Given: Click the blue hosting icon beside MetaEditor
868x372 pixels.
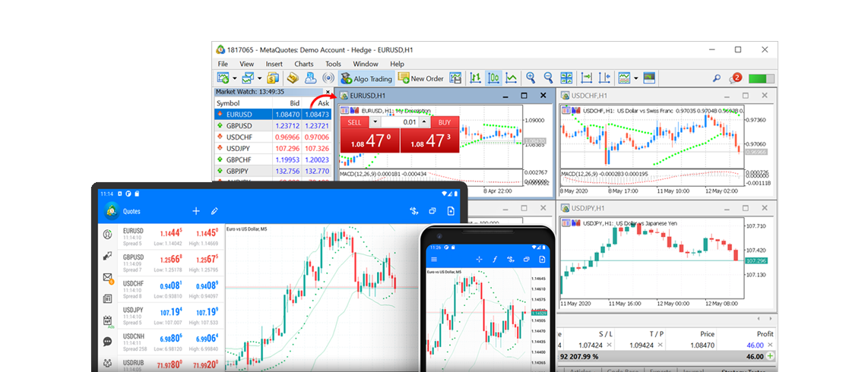Looking at the screenshot, I should [x=311, y=78].
